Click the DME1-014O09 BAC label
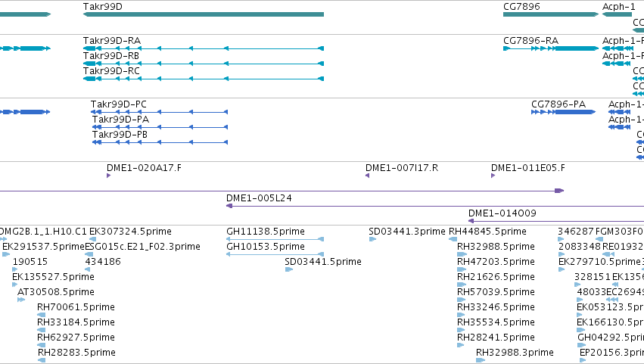The height and width of the screenshot is (364, 644). [502, 213]
